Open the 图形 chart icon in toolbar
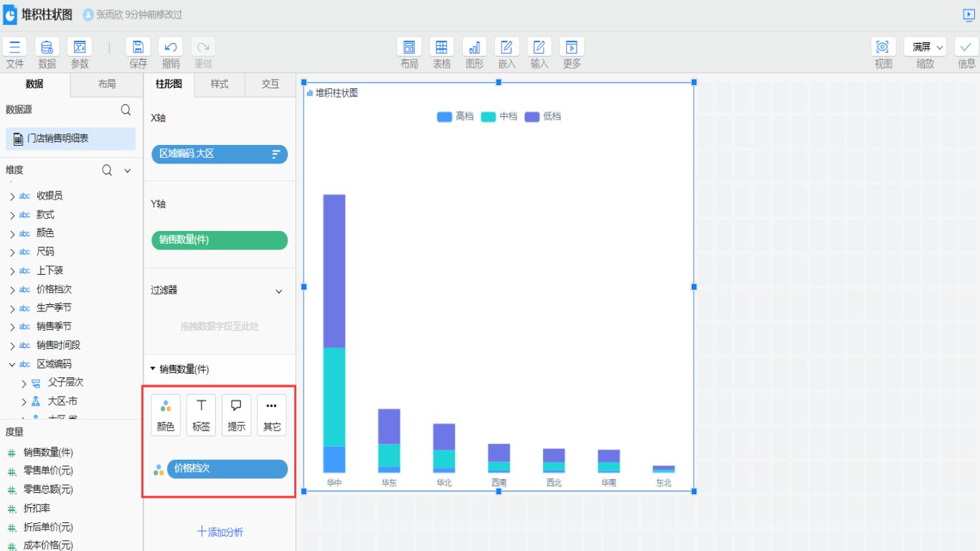Image resolution: width=980 pixels, height=551 pixels. [x=474, y=47]
